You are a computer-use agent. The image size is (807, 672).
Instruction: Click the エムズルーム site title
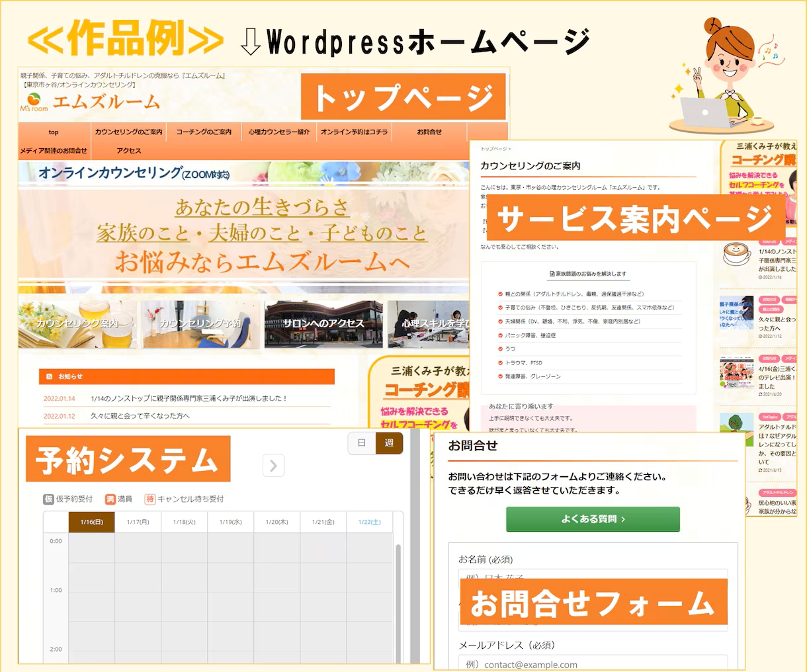pos(106,102)
